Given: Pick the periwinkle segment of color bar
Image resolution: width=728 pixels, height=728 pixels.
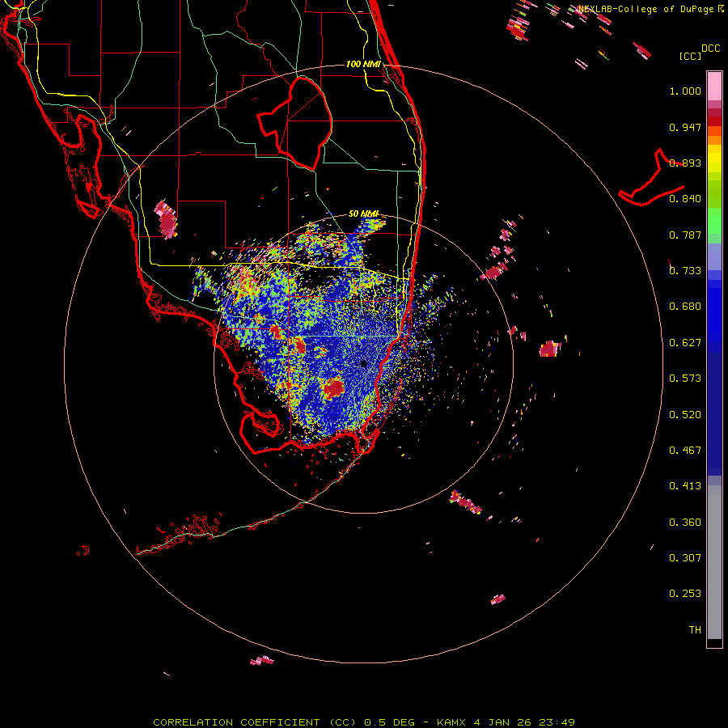Looking at the screenshot, I should click(714, 256).
